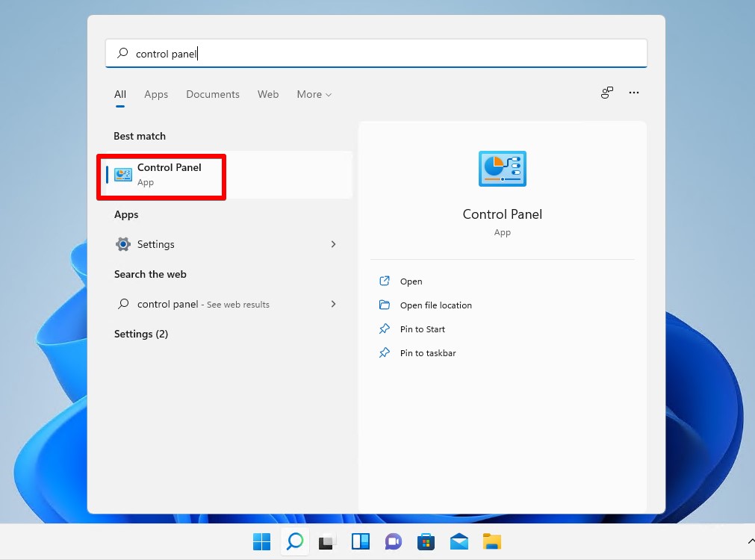
Task: Open File Explorer from the taskbar
Action: coord(491,541)
